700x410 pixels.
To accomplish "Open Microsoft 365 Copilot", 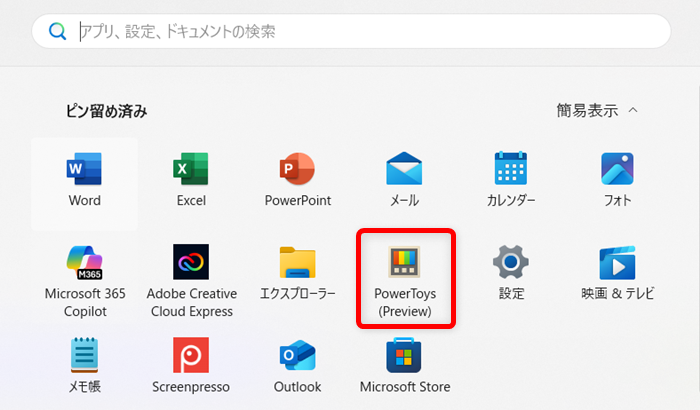I will pyautogui.click(x=84, y=281).
